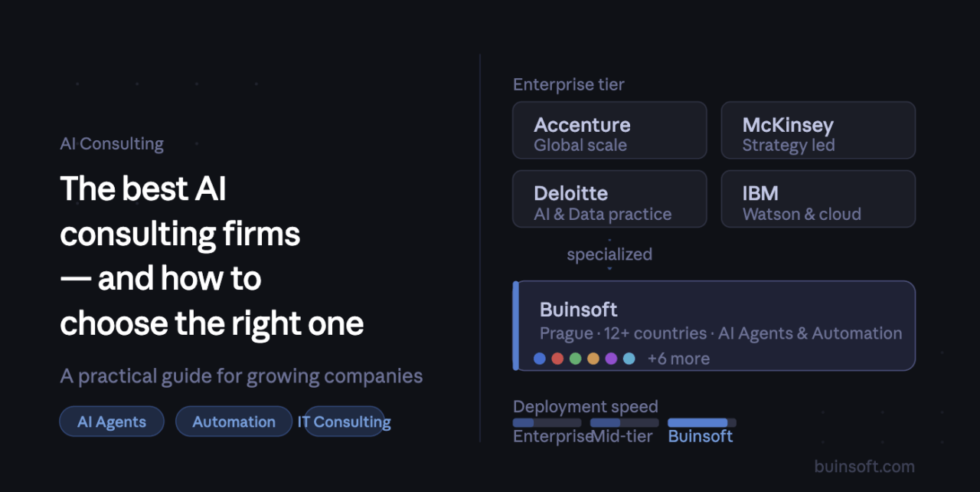Click the blue dot in the Buinsoft card
The image size is (980, 492).
coord(540,359)
